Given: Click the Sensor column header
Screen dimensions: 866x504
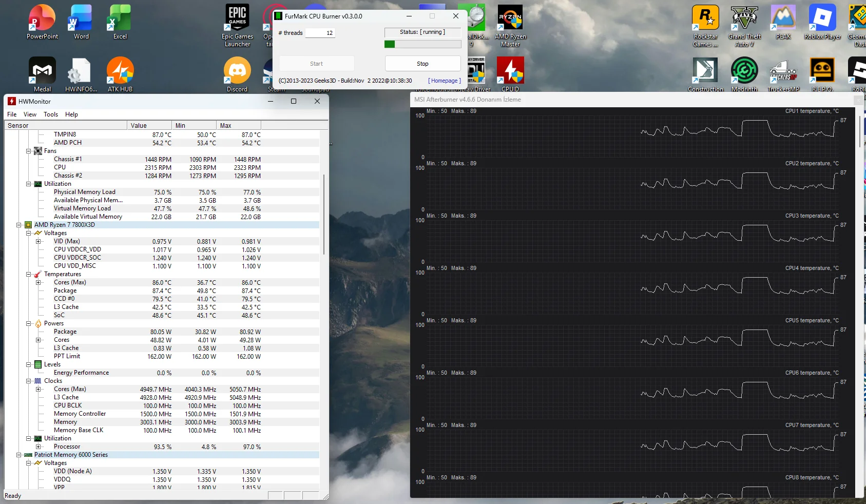Looking at the screenshot, I should pyautogui.click(x=66, y=125).
